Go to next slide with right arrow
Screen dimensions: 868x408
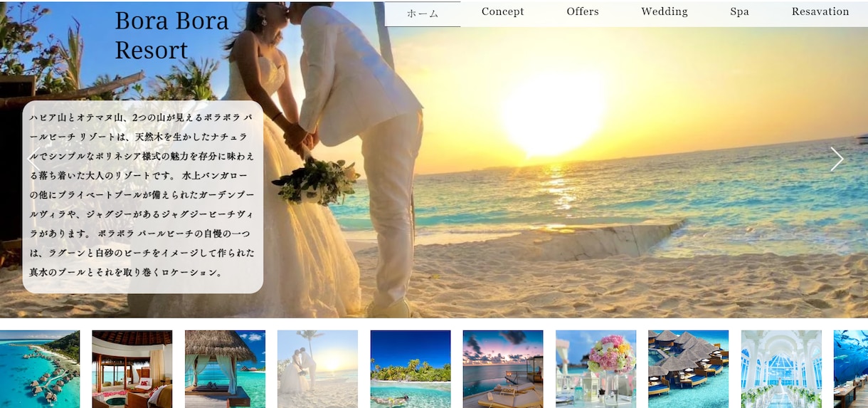[x=837, y=159]
